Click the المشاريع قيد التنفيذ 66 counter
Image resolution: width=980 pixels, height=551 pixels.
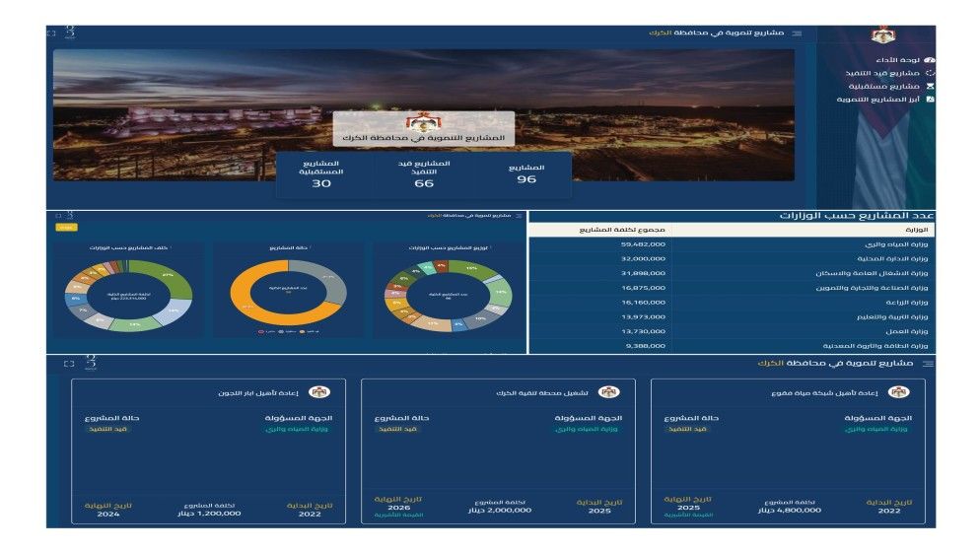(x=424, y=173)
